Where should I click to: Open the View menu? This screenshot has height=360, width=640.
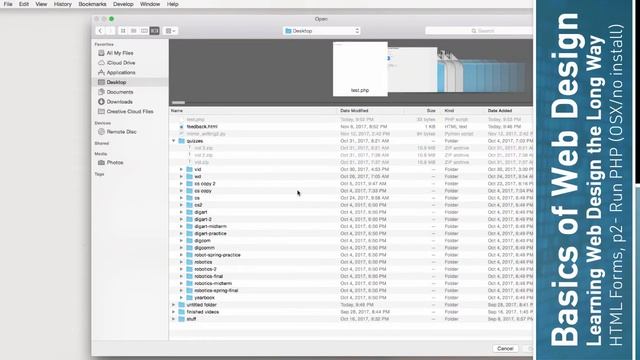click(41, 4)
